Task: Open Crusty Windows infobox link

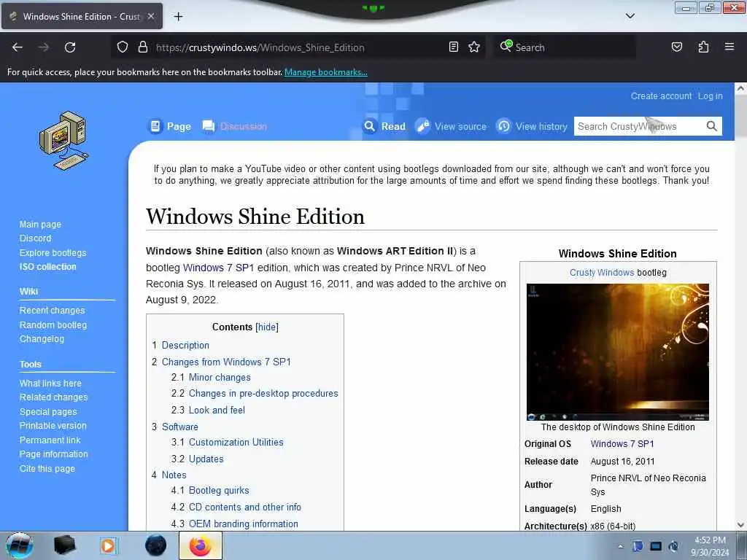Action: pyautogui.click(x=602, y=273)
